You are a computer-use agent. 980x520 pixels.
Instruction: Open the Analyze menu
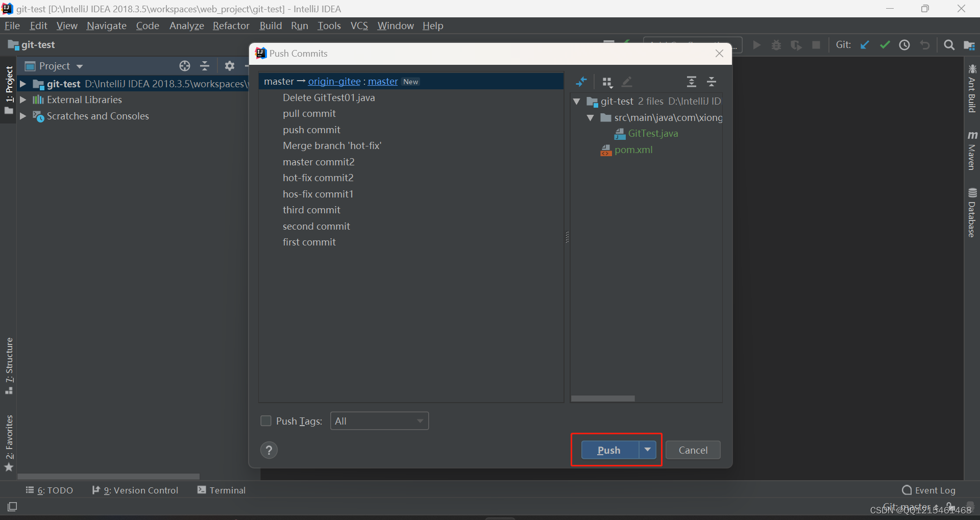[186, 26]
